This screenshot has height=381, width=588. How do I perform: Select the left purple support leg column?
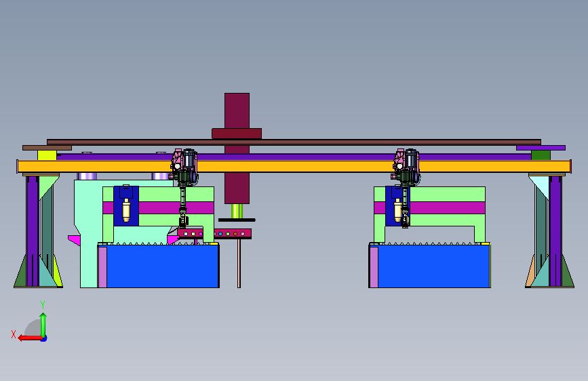tap(33, 231)
